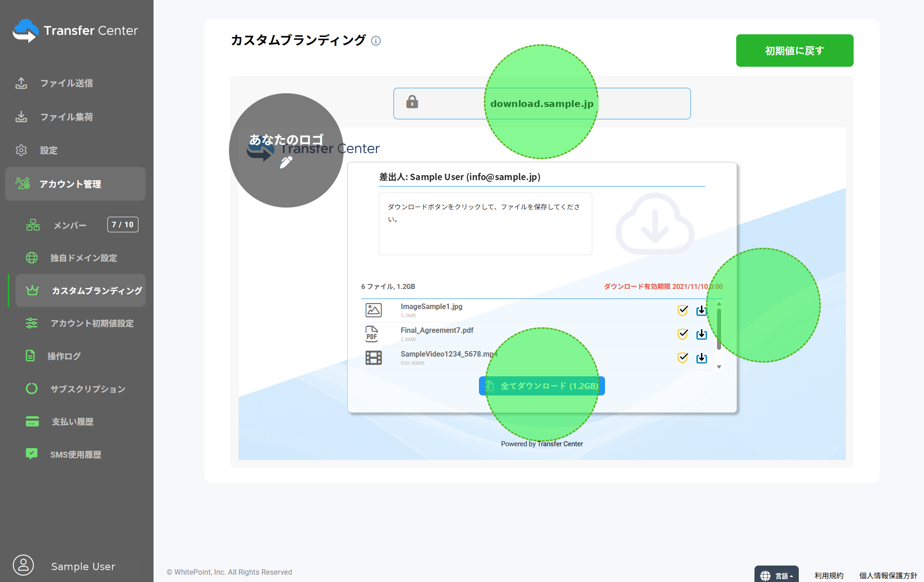Click the blue 全てダウンロード button

point(542,386)
